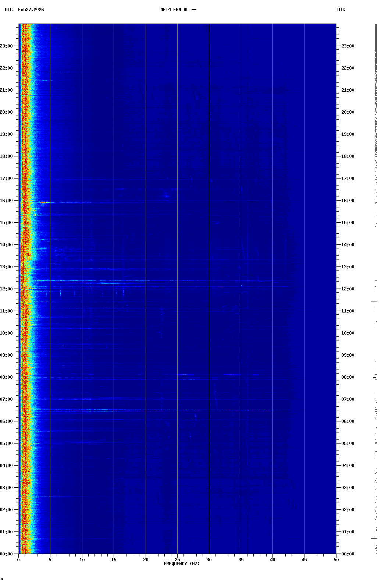This screenshot has height=583, width=392.
Task: Click the MET4 EHN HL station title
Action: point(178,10)
